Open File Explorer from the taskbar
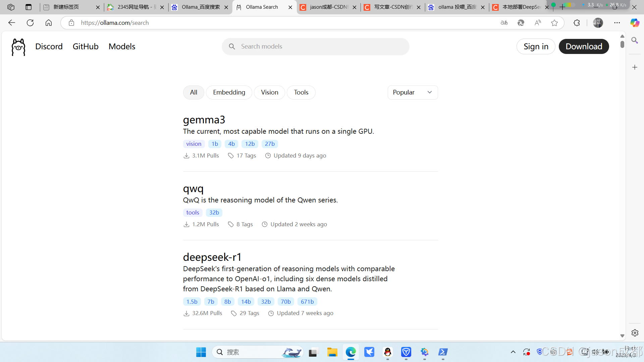 click(332, 352)
